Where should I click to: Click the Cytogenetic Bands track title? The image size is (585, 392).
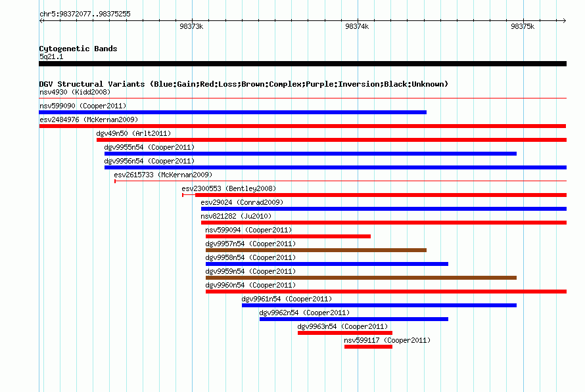tap(78, 49)
